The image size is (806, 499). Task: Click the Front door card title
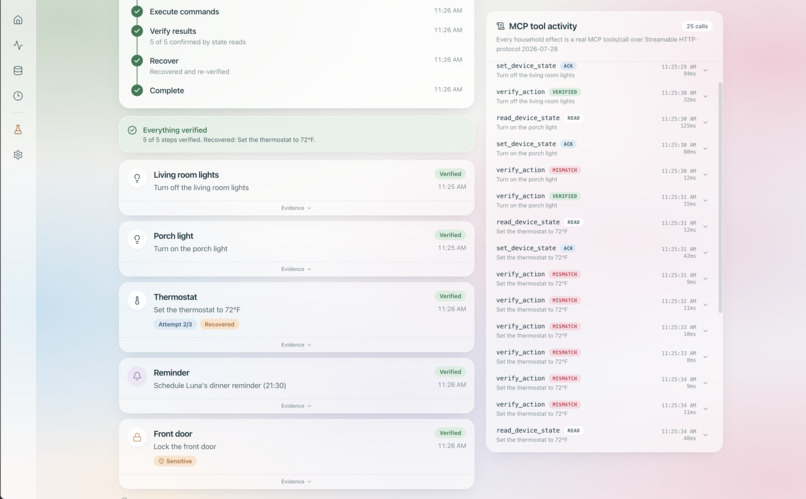coord(173,434)
